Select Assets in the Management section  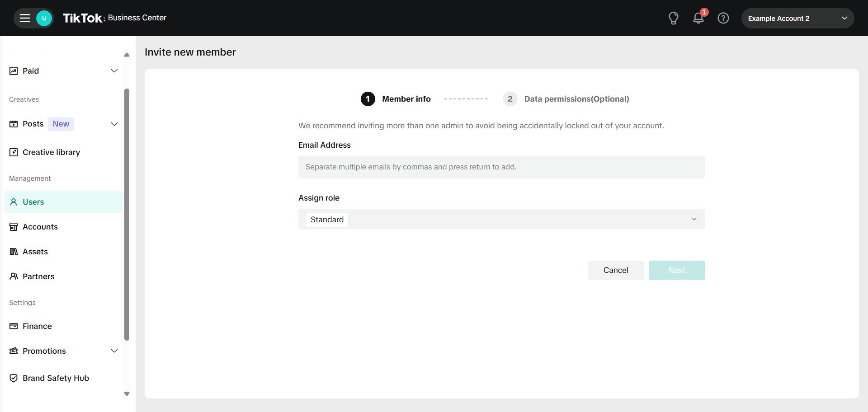35,252
